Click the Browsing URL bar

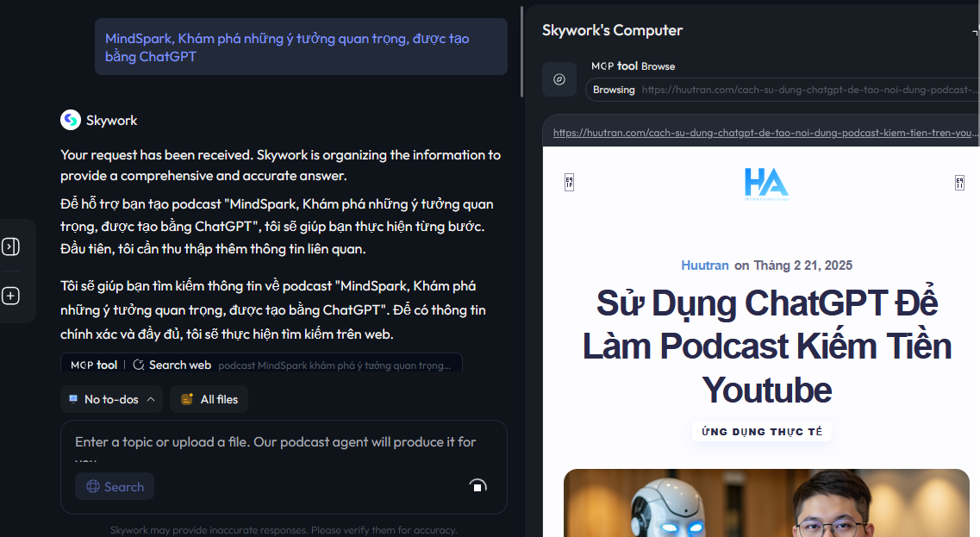tap(783, 90)
